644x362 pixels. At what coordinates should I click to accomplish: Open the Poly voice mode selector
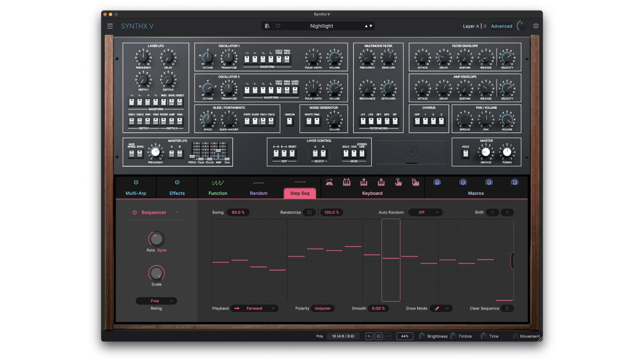(x=319, y=336)
